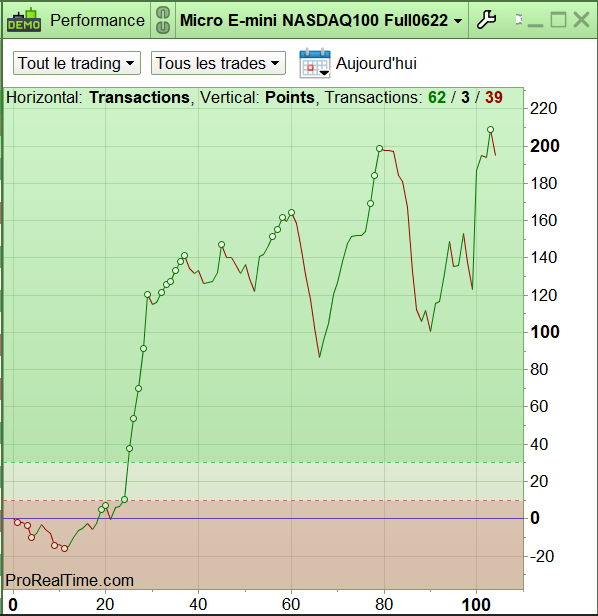The image size is (598, 616).
Task: Click the bold Transactions horizontal axis setting
Action: (139, 97)
